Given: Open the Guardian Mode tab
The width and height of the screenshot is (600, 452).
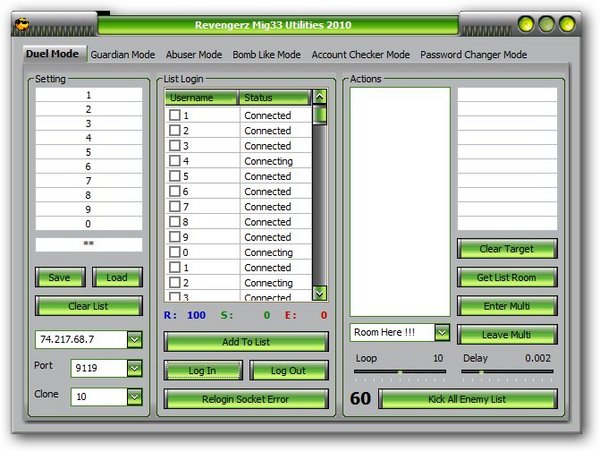Looking at the screenshot, I should (123, 55).
